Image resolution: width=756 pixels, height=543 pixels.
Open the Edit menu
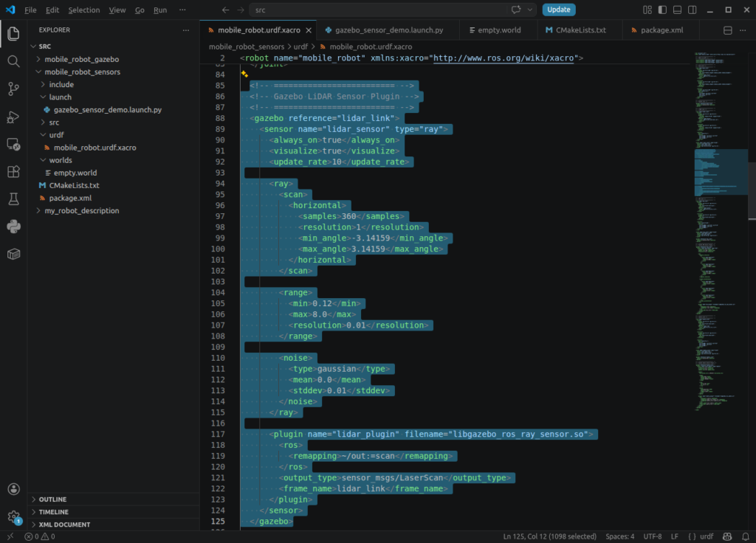[52, 10]
